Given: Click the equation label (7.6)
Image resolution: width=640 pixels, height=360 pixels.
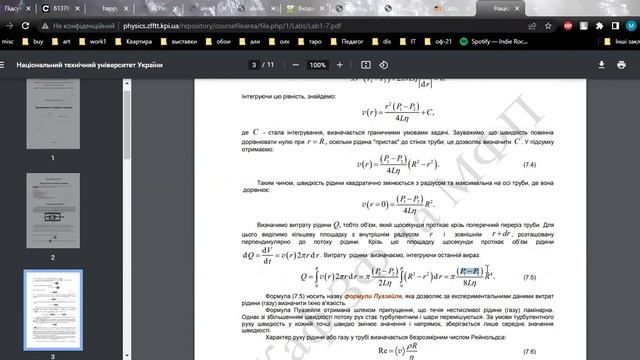Looking at the screenshot, I should [529, 351].
